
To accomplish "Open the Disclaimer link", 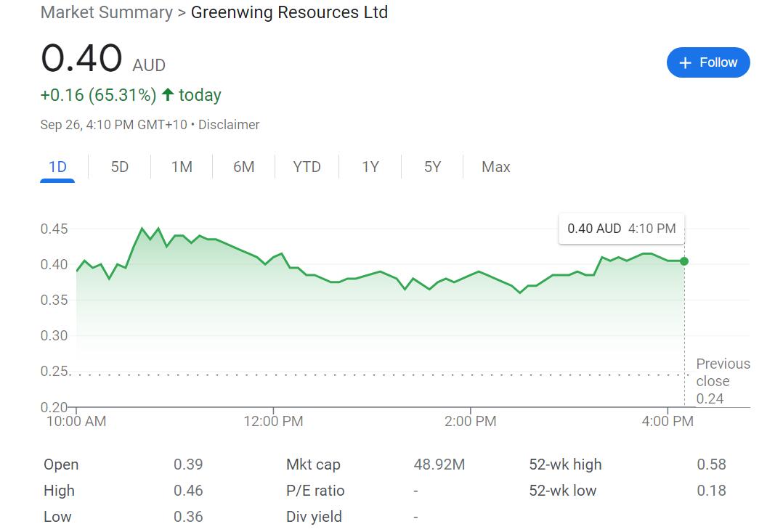I will pos(229,124).
